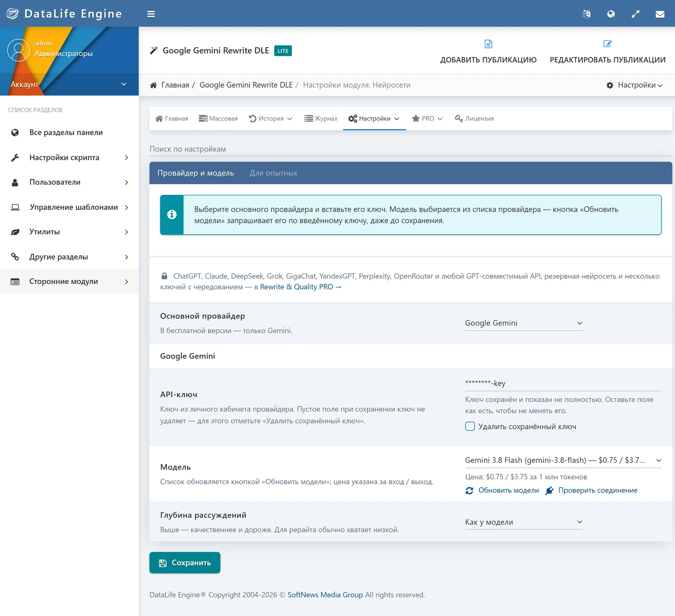Screen dimensions: 675x616
Task: Click the Settings gear icon in breadcrumb bar
Action: pos(610,85)
